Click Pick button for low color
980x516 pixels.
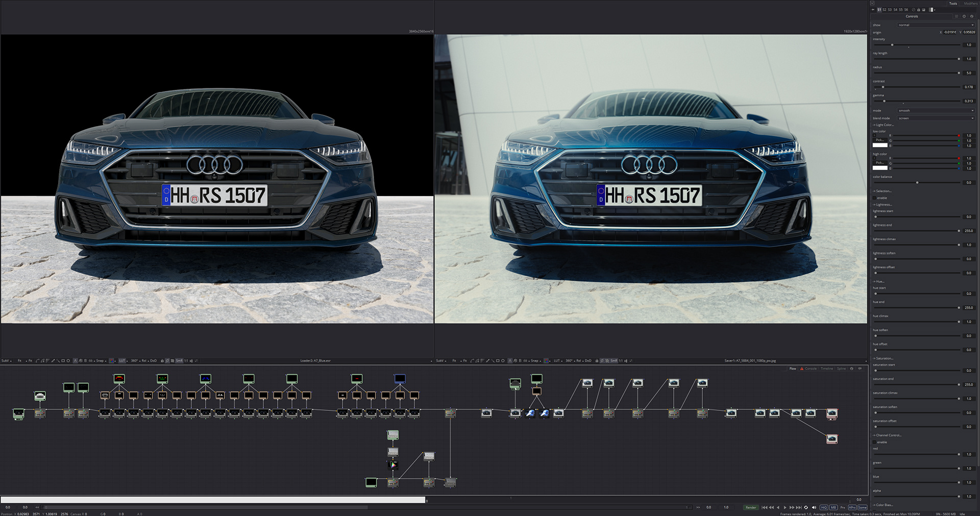pyautogui.click(x=880, y=140)
